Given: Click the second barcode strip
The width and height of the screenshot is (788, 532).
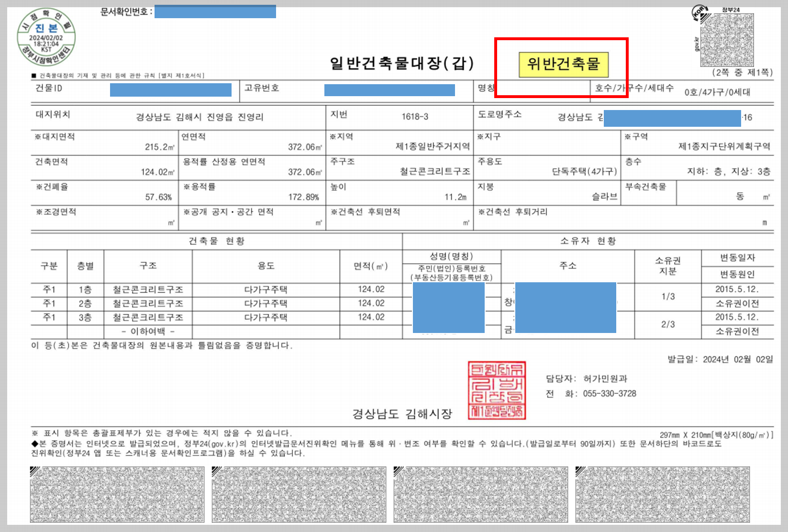Looking at the screenshot, I should pyautogui.click(x=298, y=494).
